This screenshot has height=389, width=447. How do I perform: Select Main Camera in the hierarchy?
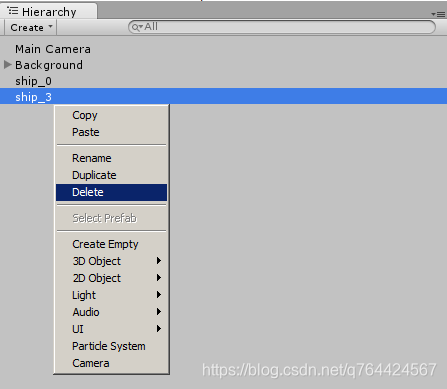(x=223, y=49)
